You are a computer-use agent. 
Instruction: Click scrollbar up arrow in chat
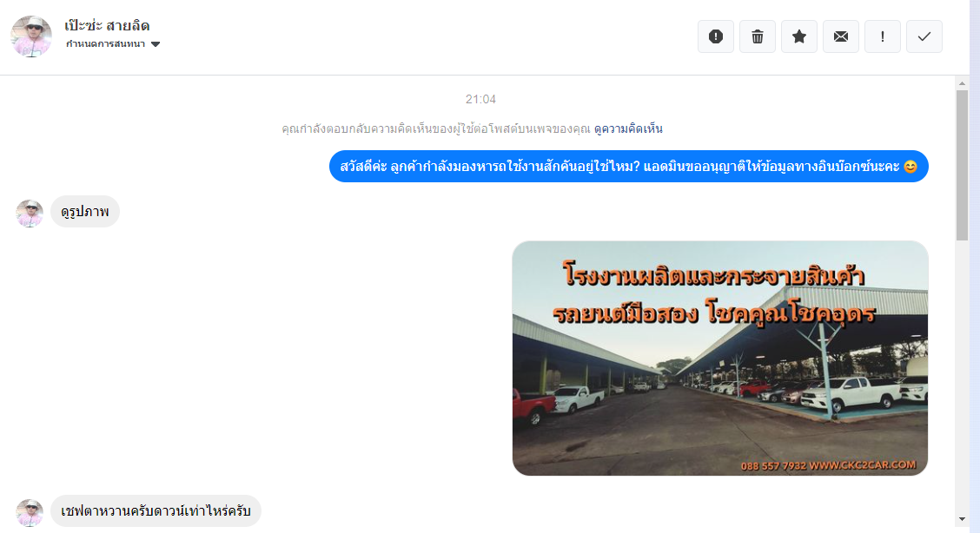click(x=962, y=83)
